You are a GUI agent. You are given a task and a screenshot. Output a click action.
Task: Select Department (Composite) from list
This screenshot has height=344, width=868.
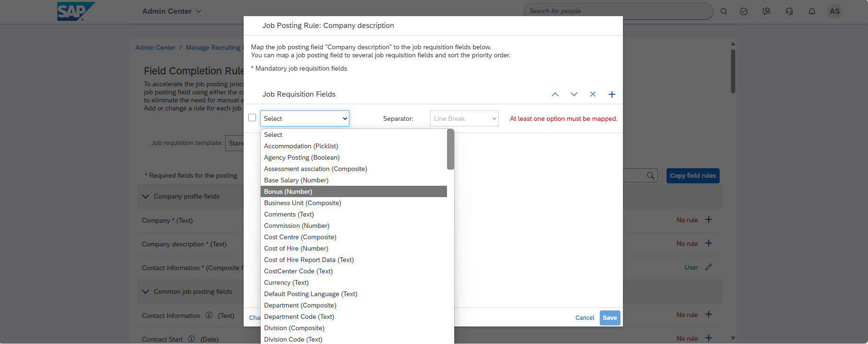[354, 305]
